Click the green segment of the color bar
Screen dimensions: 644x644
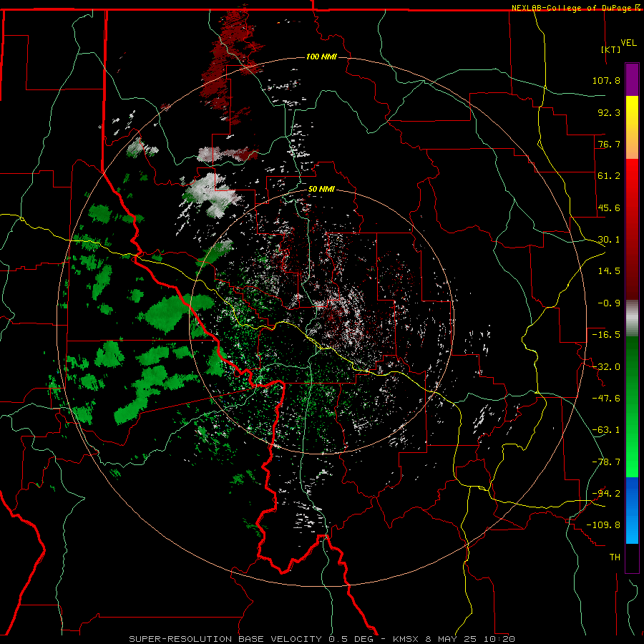pyautogui.click(x=632, y=406)
